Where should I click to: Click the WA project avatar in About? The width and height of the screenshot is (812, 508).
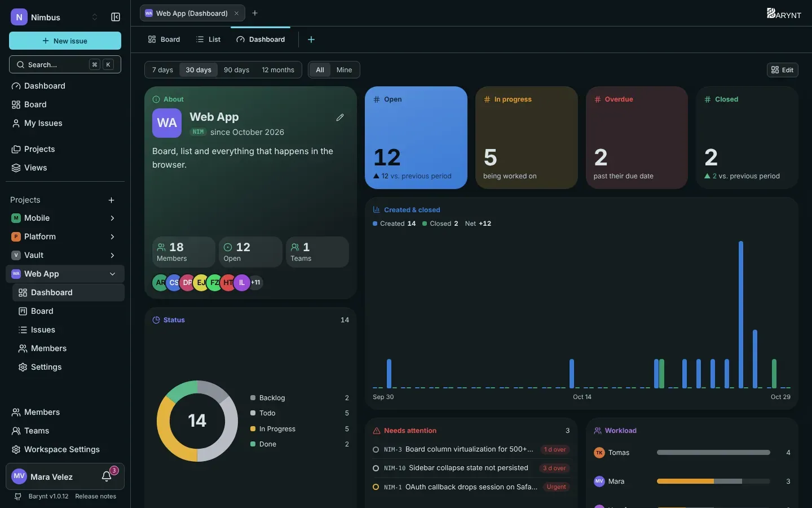[x=167, y=123]
